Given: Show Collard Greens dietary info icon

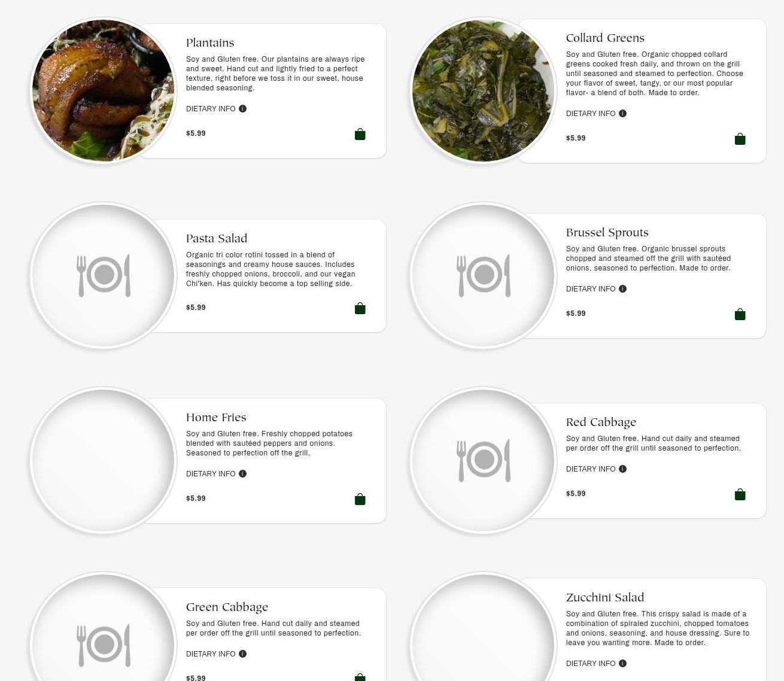Looking at the screenshot, I should click(x=622, y=114).
